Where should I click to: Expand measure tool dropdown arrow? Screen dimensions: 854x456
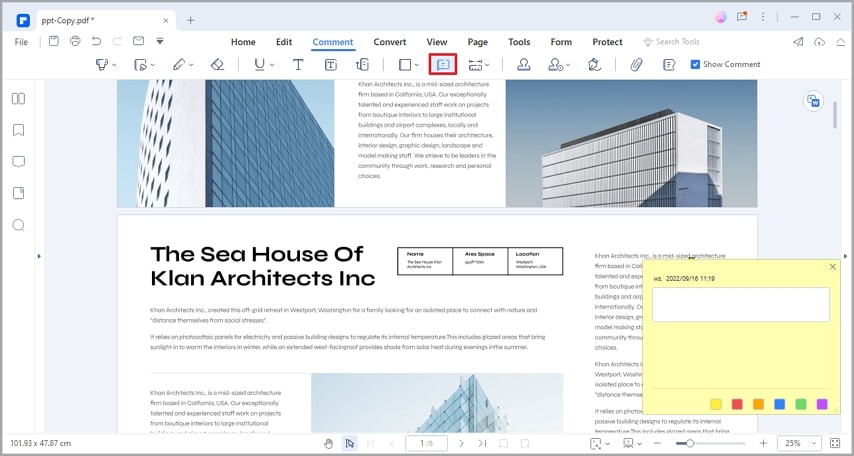tap(487, 65)
